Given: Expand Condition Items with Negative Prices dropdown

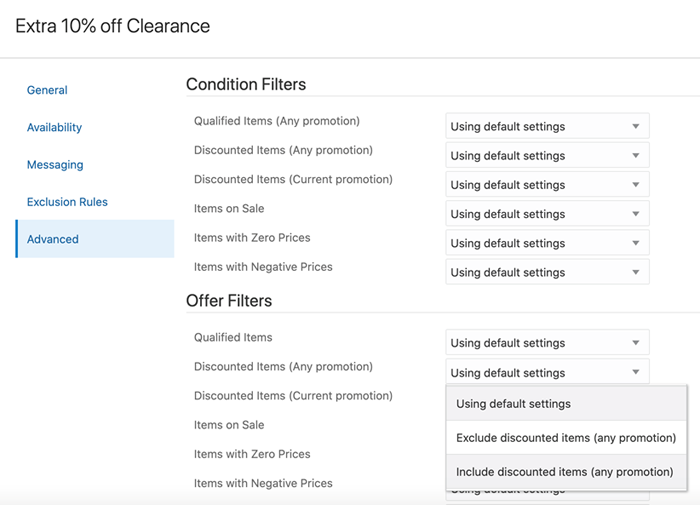Looking at the screenshot, I should (547, 272).
